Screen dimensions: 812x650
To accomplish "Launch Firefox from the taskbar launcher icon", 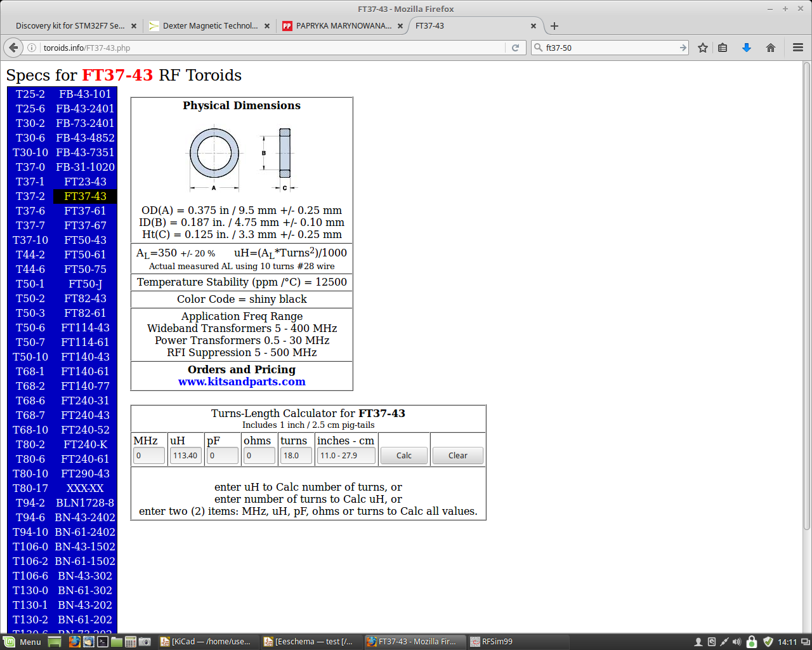I will [74, 642].
